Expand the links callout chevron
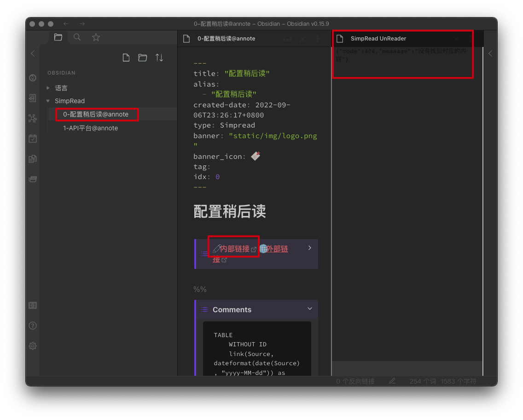523x420 pixels. (x=310, y=248)
